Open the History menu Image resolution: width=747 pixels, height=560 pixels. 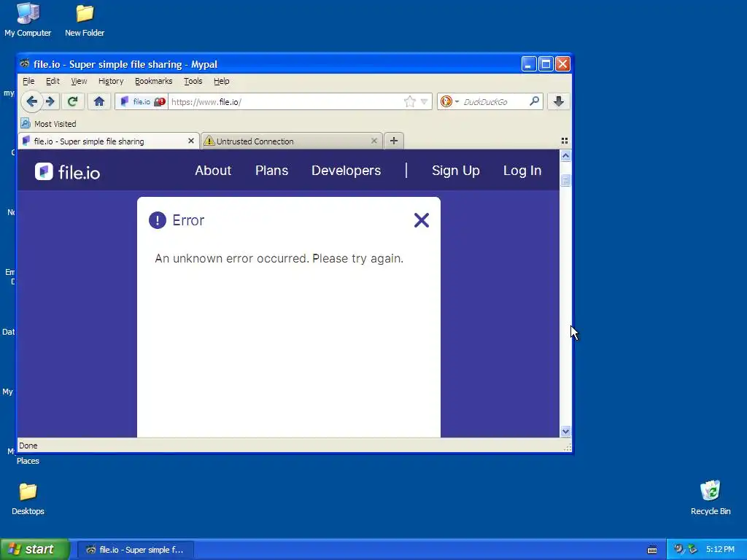111,81
